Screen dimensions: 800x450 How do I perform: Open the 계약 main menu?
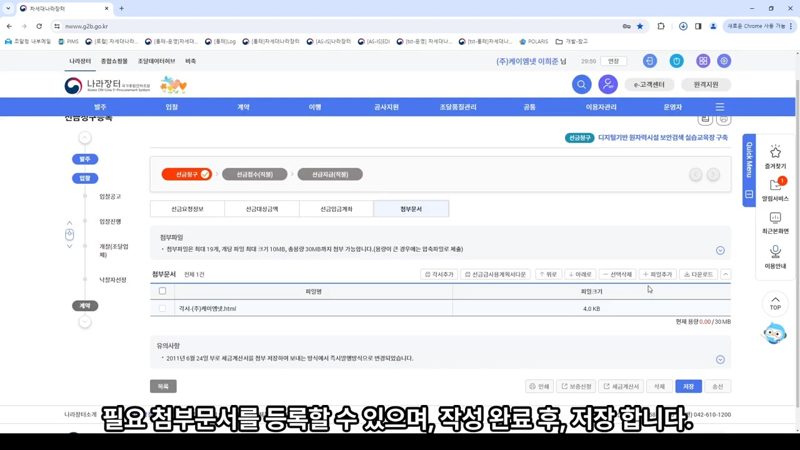[x=243, y=107]
